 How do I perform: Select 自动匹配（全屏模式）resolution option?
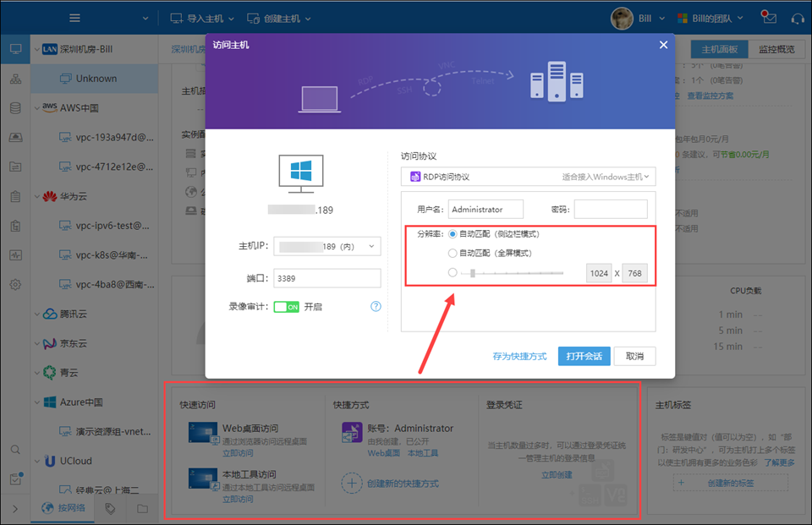tap(453, 253)
